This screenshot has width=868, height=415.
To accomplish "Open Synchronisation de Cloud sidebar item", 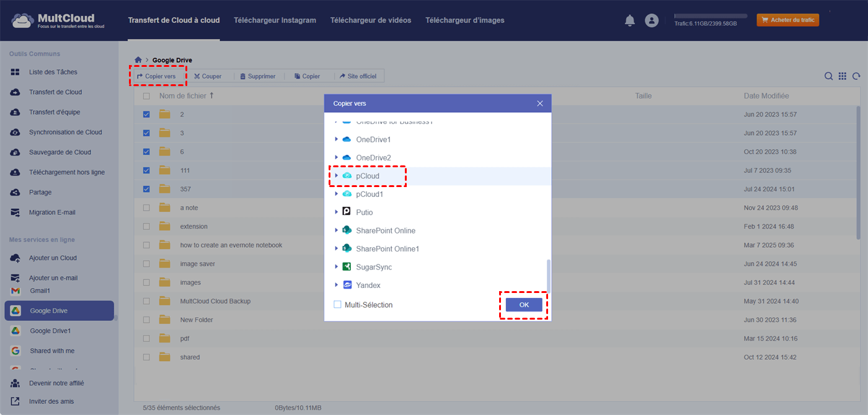I will pos(66,132).
